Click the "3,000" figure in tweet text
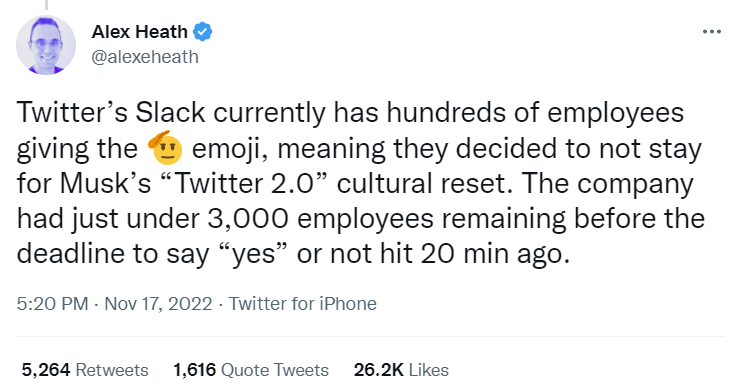This screenshot has width=738, height=392. pos(247,218)
